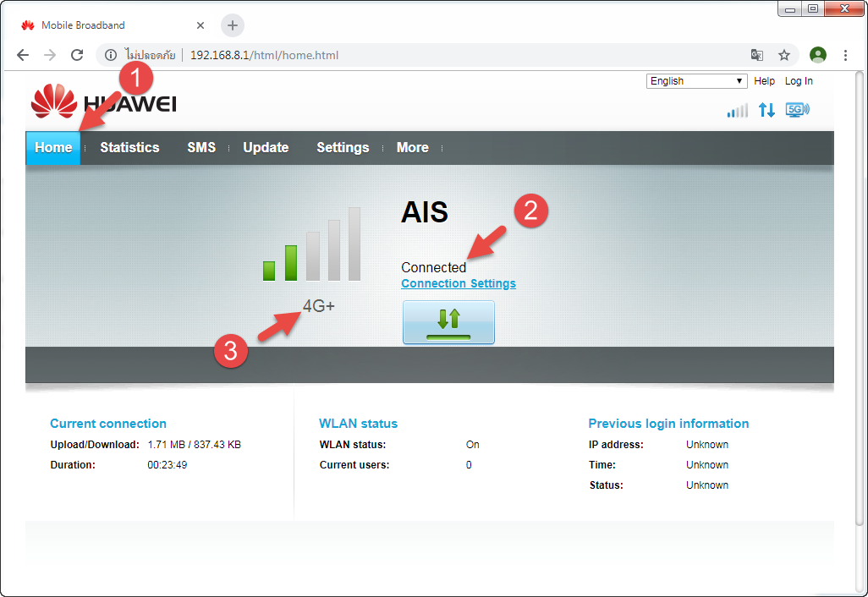Screen dimensions: 868x597
Task: Click the address bar URL
Action: (x=264, y=55)
